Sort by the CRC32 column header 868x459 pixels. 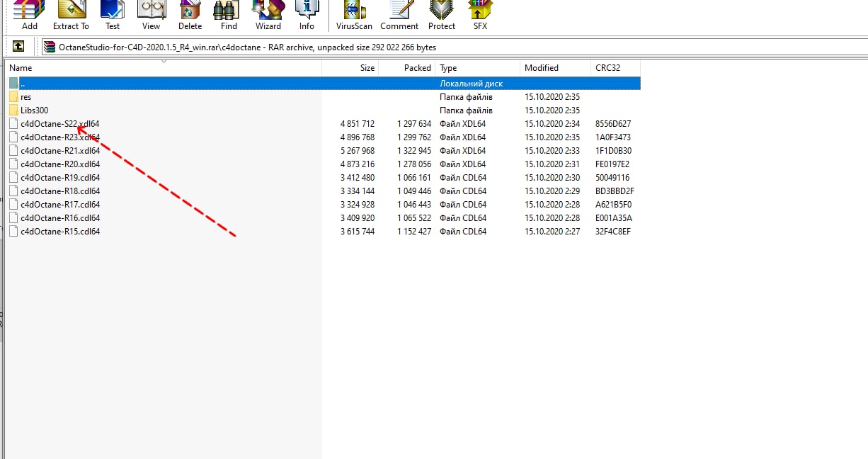click(616, 68)
